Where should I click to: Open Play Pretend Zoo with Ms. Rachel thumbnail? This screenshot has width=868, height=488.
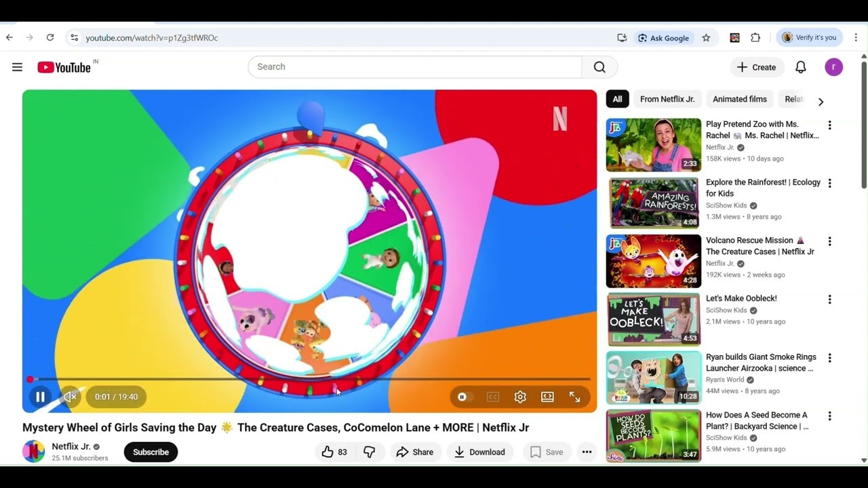click(x=654, y=145)
